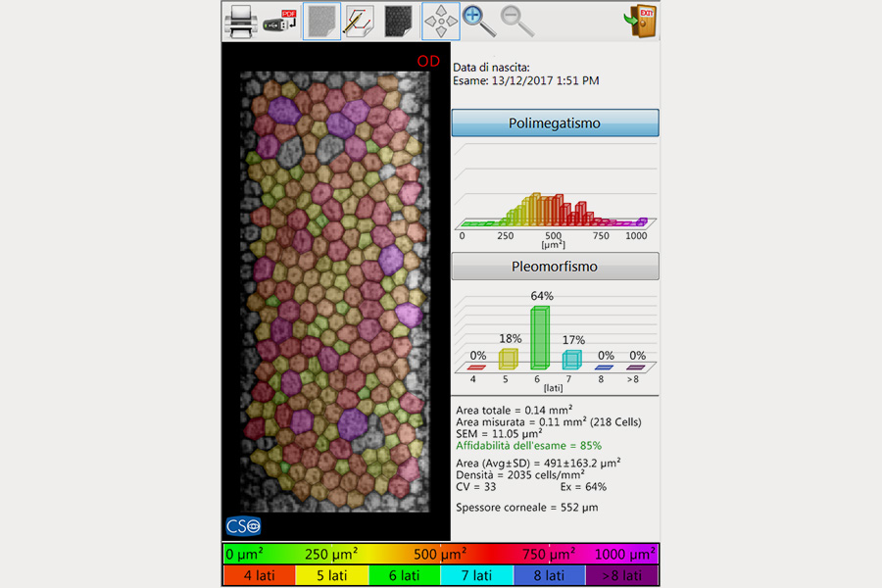882x588 pixels.
Task: Open the Pleomorfismo panel
Action: (556, 267)
